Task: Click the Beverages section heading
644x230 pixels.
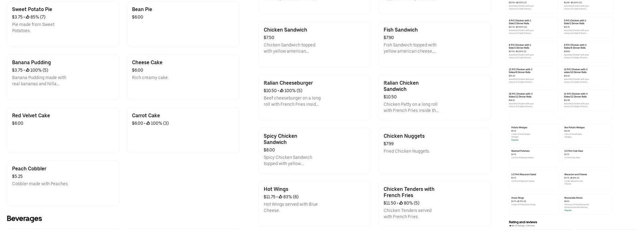Action: coord(24,218)
